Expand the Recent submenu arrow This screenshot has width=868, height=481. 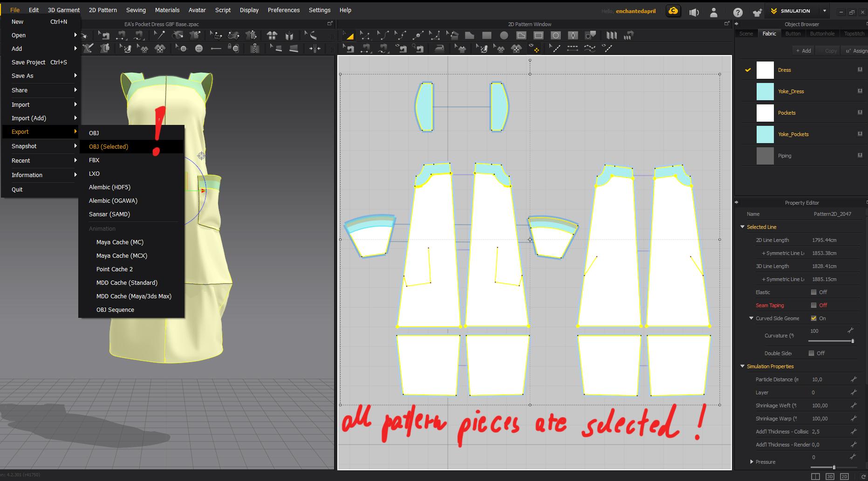pos(75,160)
